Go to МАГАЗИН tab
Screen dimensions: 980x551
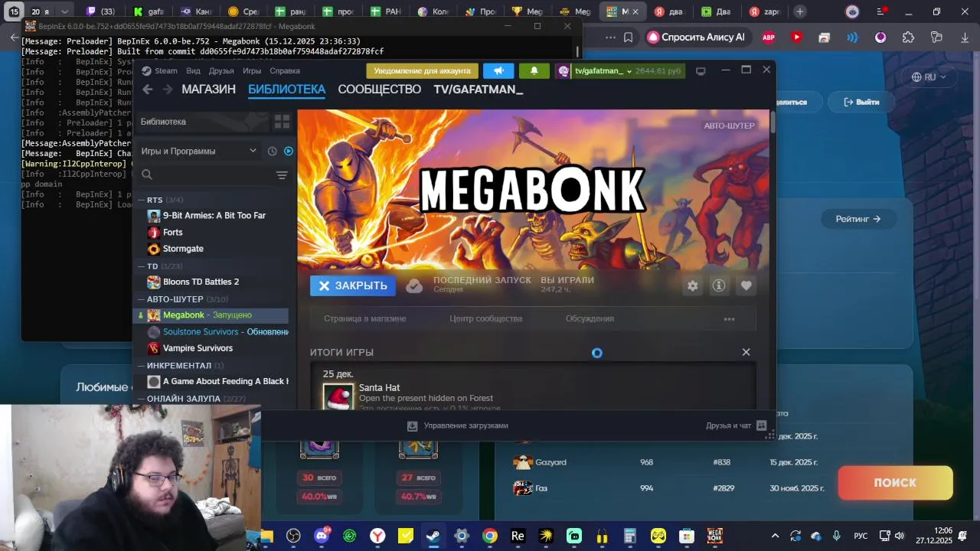(208, 90)
